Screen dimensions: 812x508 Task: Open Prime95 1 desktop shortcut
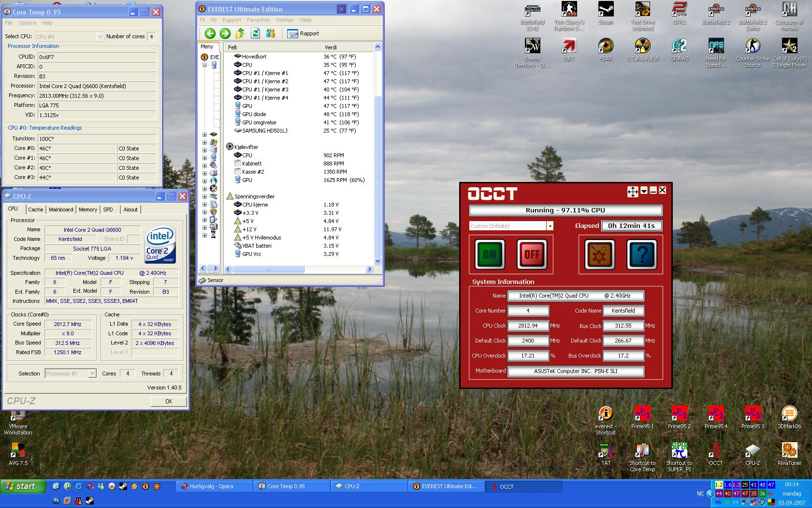[x=642, y=418]
